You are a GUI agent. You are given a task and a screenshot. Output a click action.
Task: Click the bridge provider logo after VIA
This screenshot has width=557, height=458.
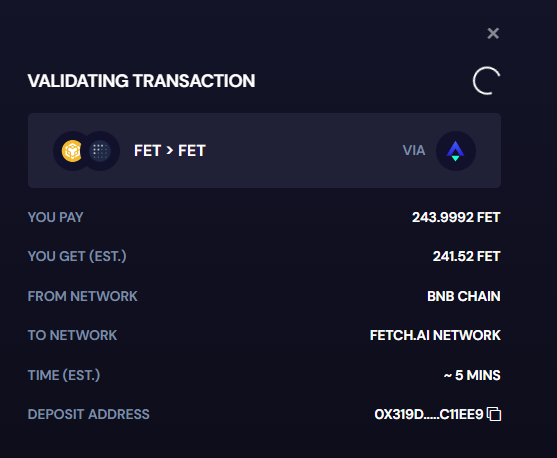pos(456,151)
